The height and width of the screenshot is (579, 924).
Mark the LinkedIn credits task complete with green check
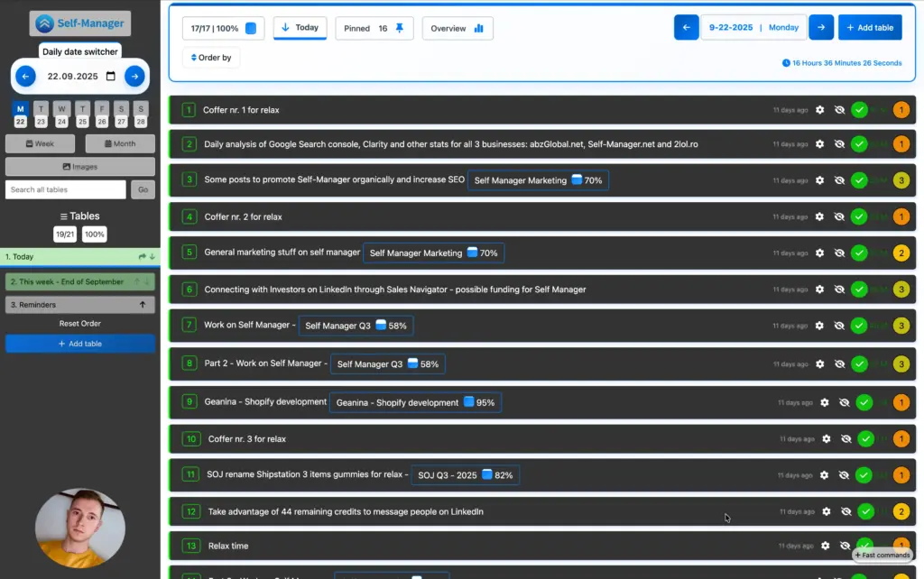pos(865,510)
